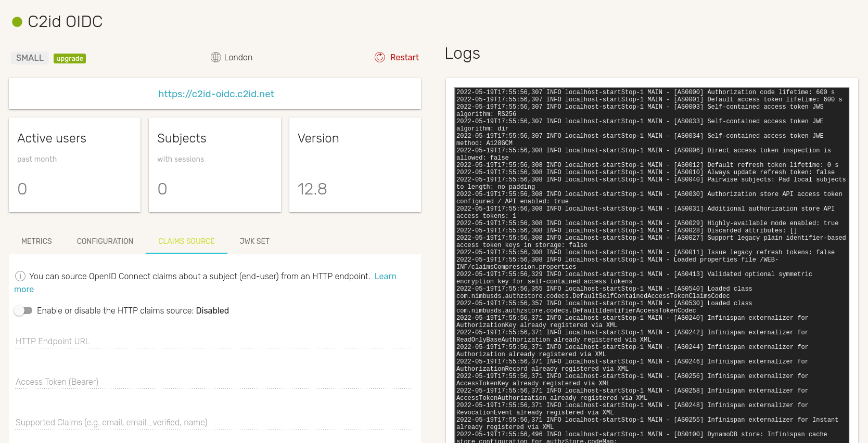Click the log line with [AS0000] Authorization code lifetime

click(645, 92)
